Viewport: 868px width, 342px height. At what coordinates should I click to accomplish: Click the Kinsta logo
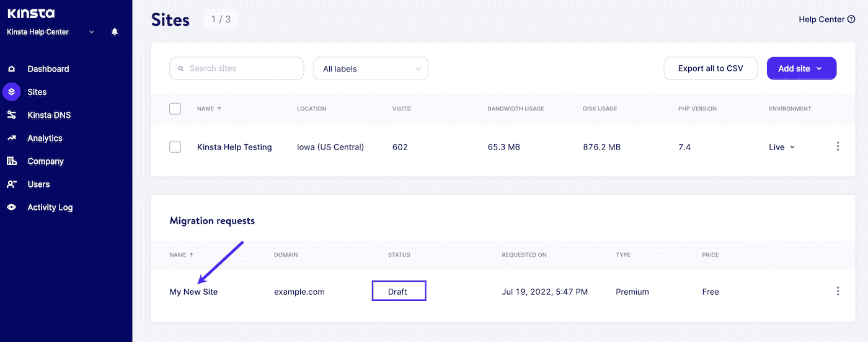tap(31, 13)
